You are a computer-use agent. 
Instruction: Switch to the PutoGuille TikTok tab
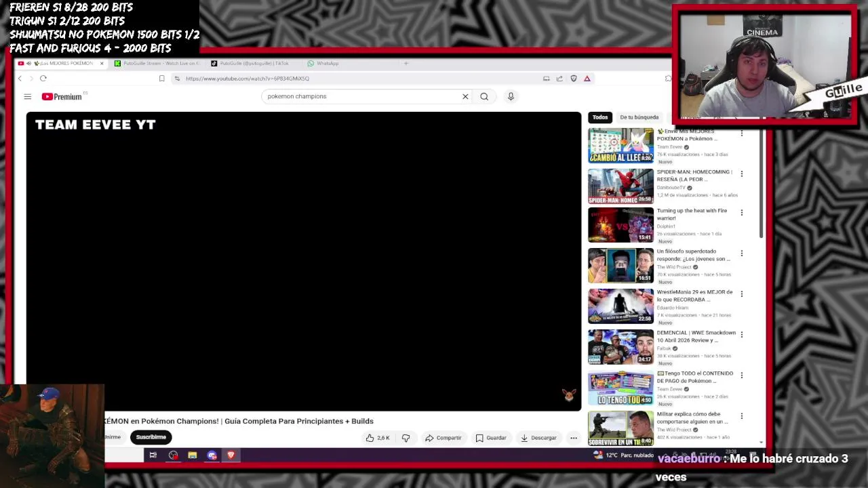[251, 63]
